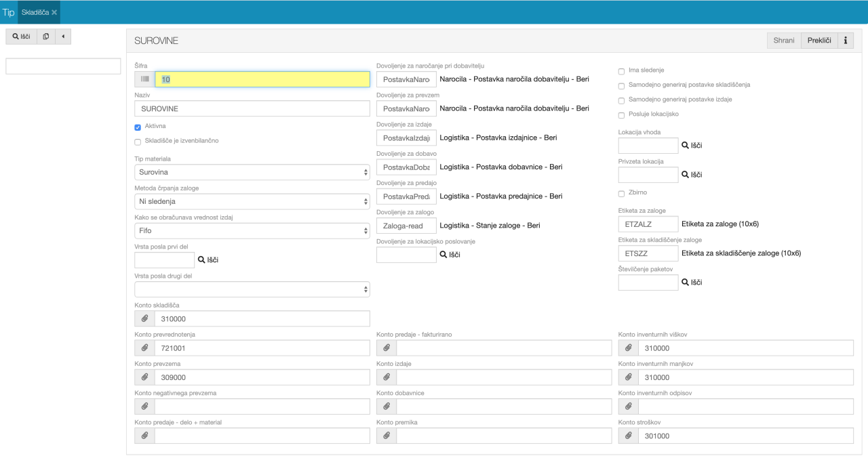This screenshot has width=868, height=460.
Task: Uncheck the Aktivna checkbox
Action: pyautogui.click(x=138, y=127)
